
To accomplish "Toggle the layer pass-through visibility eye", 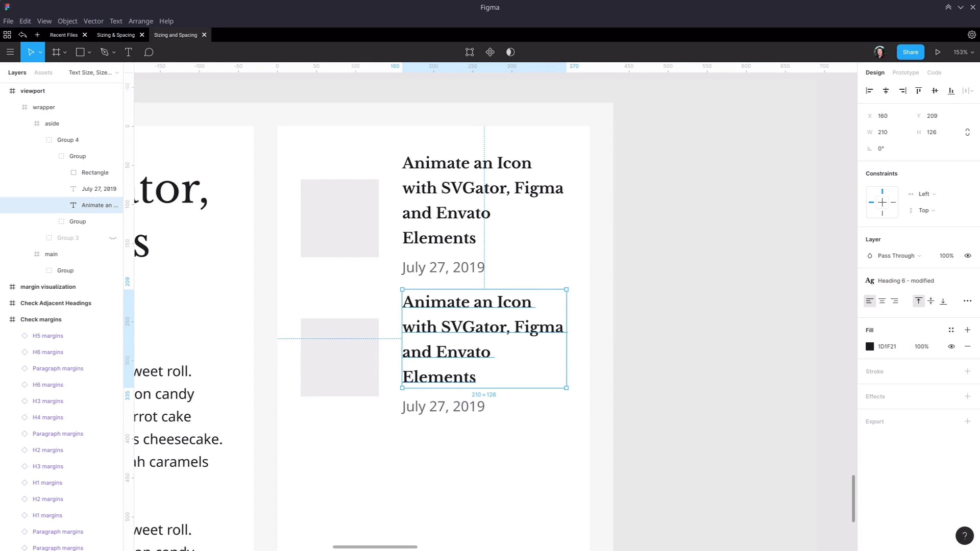I will [968, 256].
